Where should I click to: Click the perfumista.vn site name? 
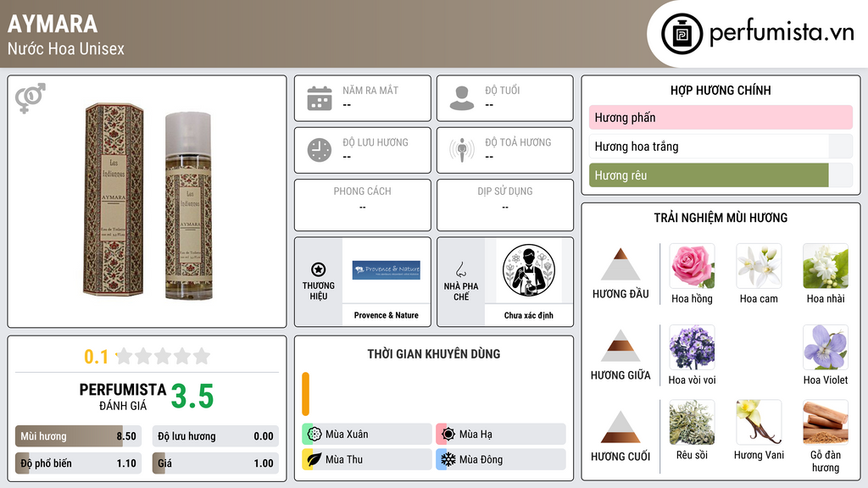782,32
